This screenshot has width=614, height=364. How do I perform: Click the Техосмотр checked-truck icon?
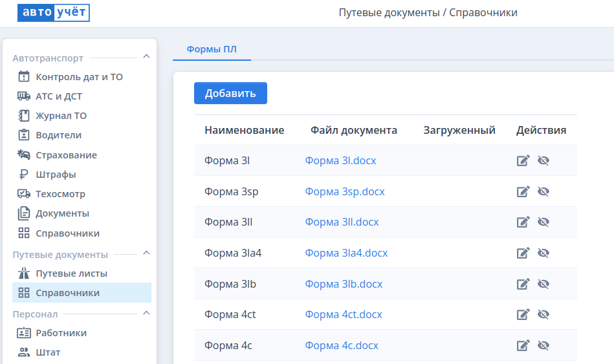[x=24, y=194]
